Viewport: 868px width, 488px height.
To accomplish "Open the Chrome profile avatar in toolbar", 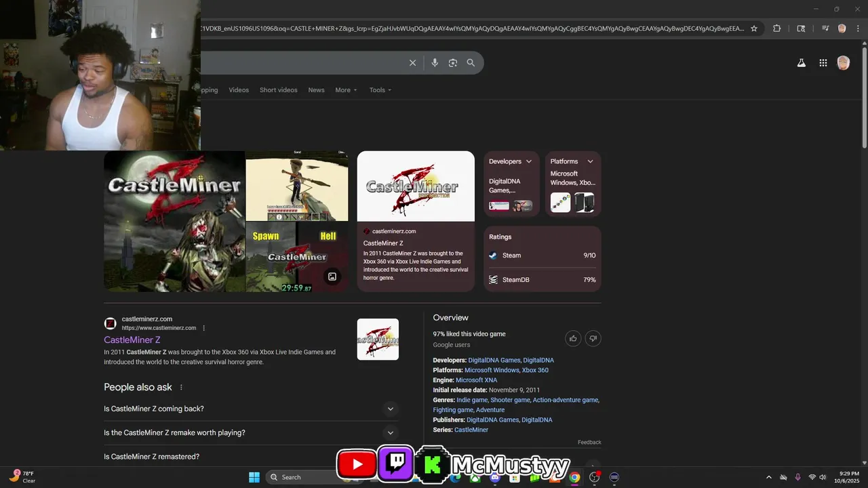I will [x=842, y=28].
